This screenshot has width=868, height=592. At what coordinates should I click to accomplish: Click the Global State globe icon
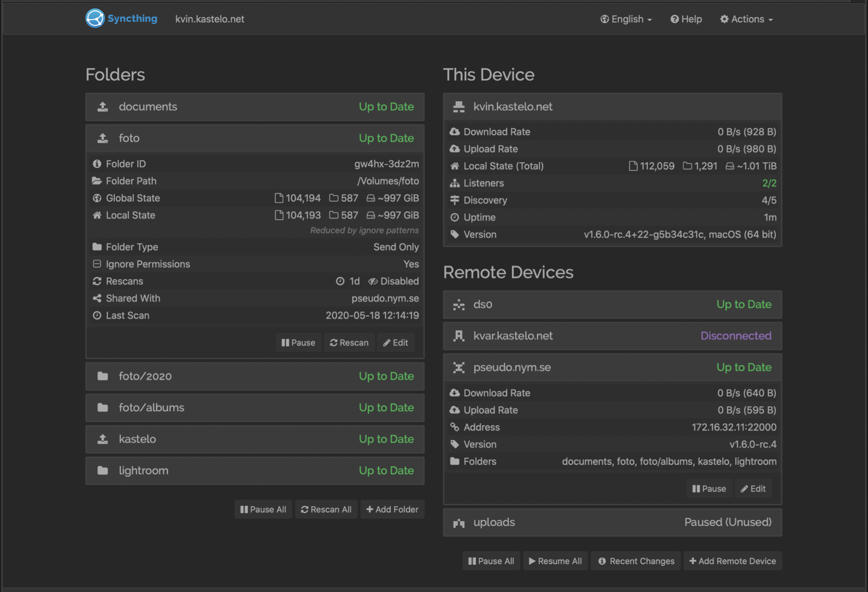pyautogui.click(x=97, y=198)
